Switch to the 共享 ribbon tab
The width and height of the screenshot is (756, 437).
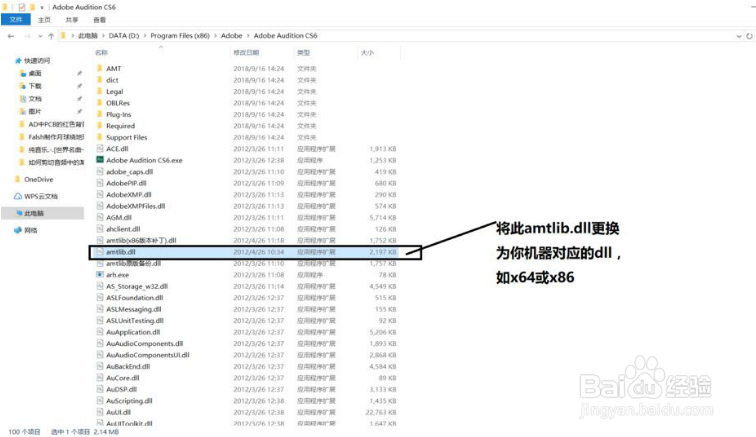coord(72,20)
